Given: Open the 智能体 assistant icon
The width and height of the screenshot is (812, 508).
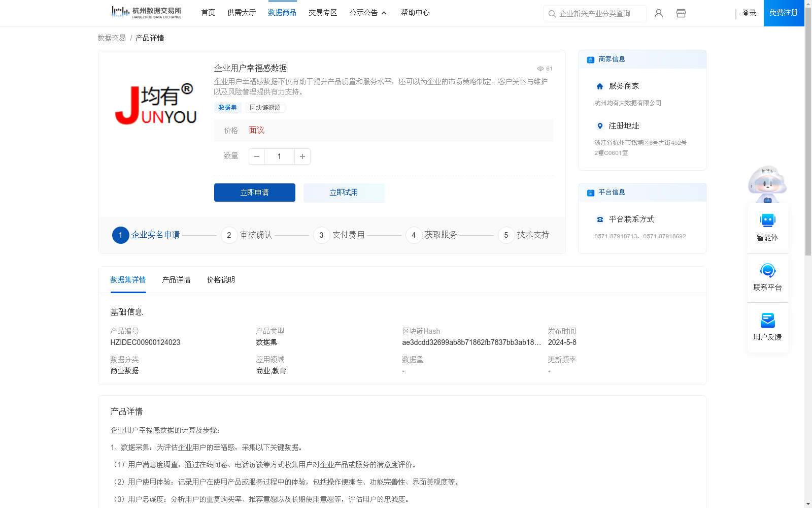Looking at the screenshot, I should 767,220.
